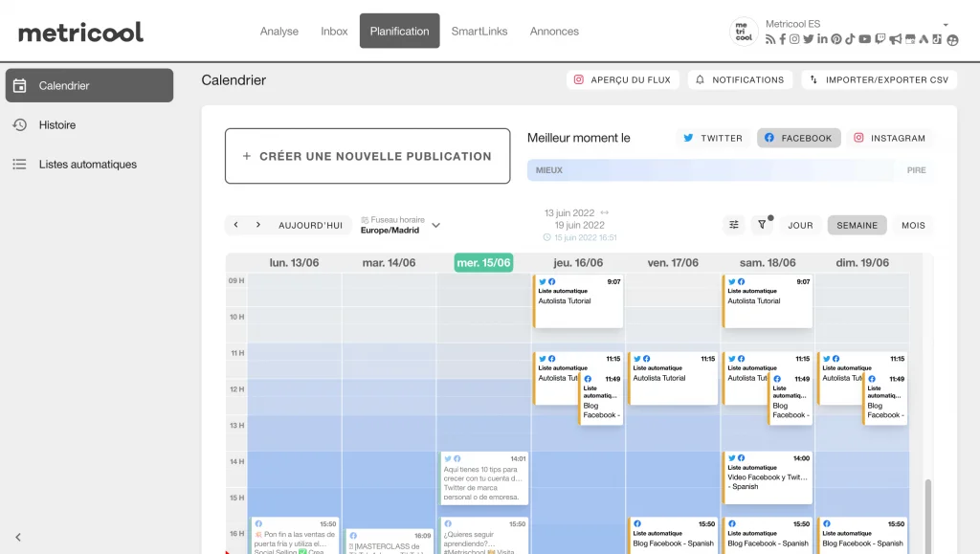Click the last round icon in account row
The image size is (980, 554).
pos(952,40)
